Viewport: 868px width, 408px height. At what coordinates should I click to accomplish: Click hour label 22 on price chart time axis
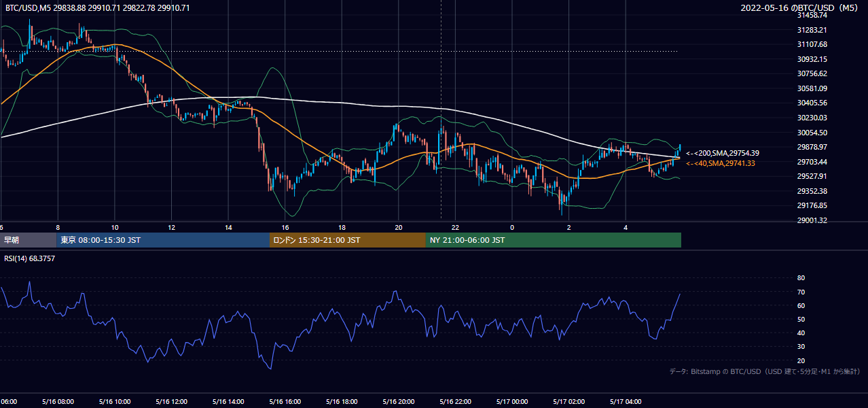click(x=456, y=227)
